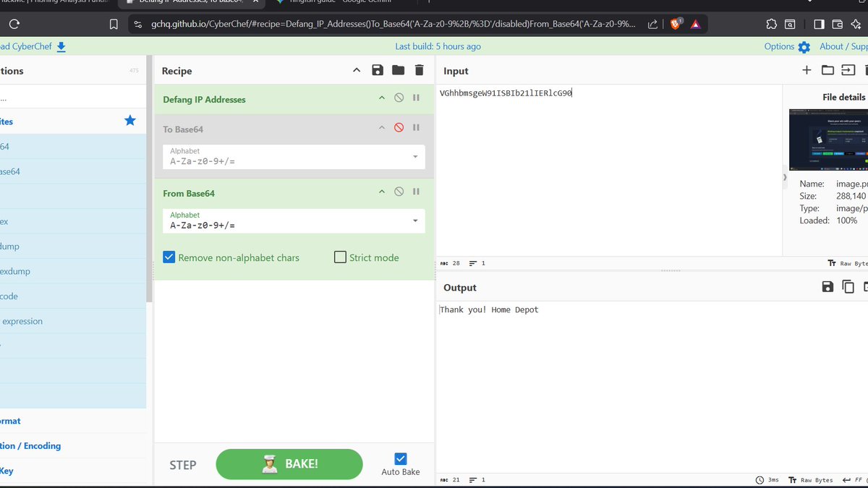This screenshot has width=868, height=488.
Task: Click the STEP button
Action: pos(183,465)
